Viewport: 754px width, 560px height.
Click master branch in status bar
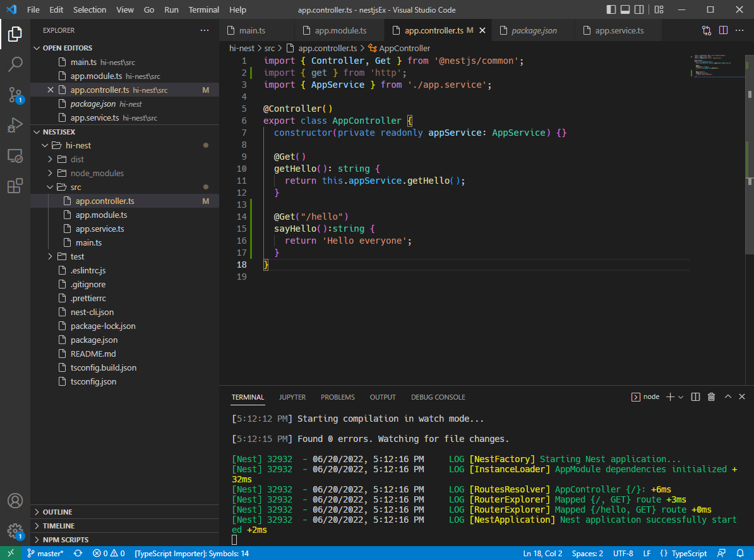point(45,554)
